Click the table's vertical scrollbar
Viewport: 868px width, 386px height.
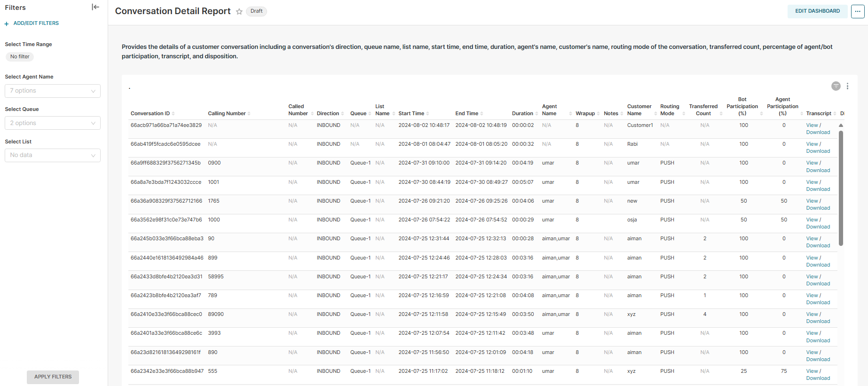[x=841, y=188]
